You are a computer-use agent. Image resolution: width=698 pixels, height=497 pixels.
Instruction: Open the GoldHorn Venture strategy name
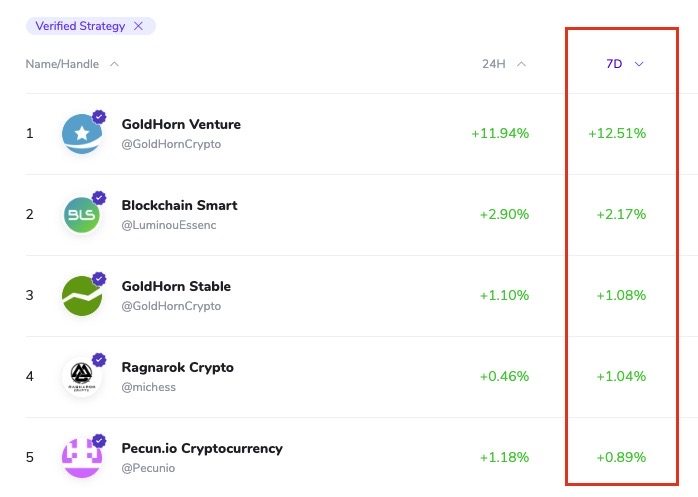point(181,124)
